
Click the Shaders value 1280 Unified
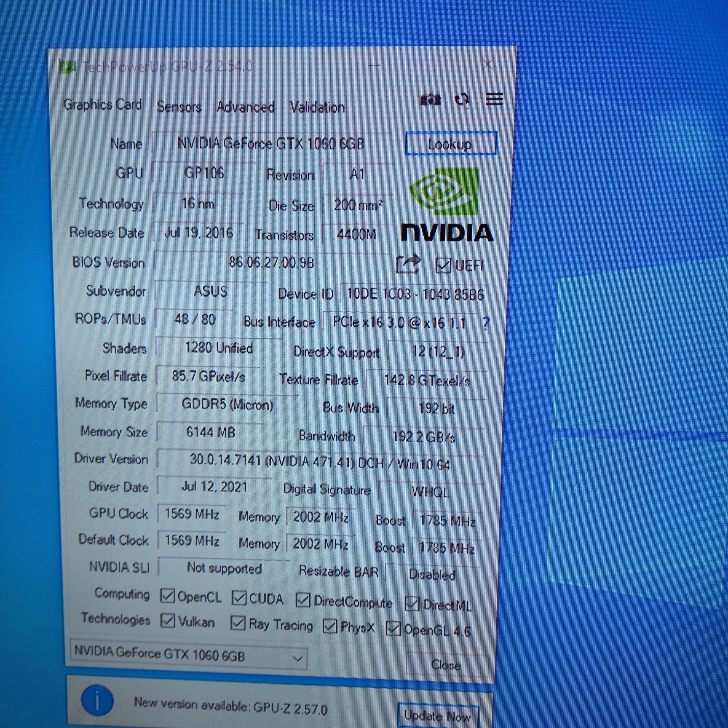219,348
